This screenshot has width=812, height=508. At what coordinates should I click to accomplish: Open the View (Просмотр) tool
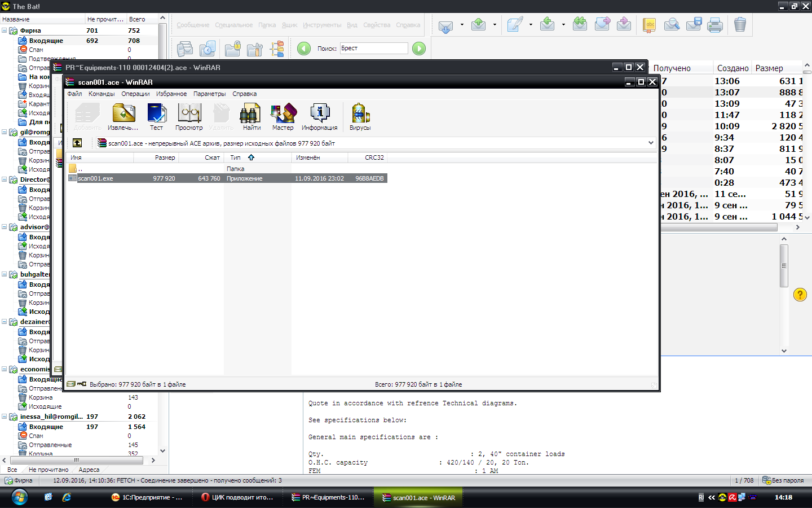coord(189,116)
